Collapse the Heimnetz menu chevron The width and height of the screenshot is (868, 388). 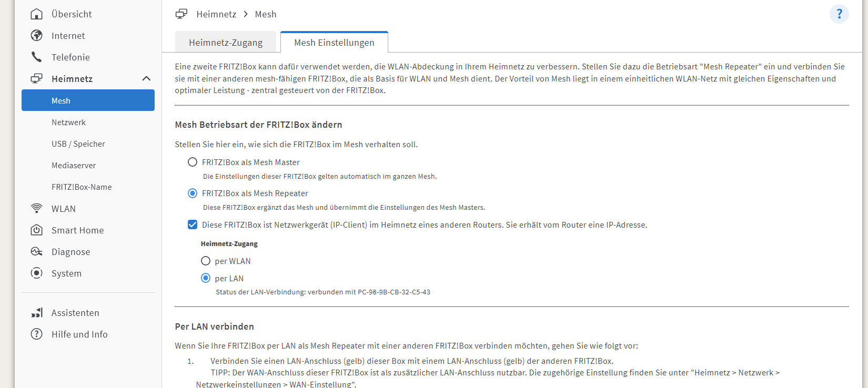[146, 78]
